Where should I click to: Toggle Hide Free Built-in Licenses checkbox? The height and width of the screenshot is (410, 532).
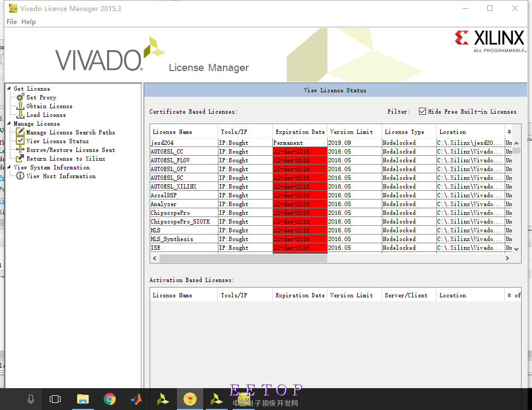[422, 112]
